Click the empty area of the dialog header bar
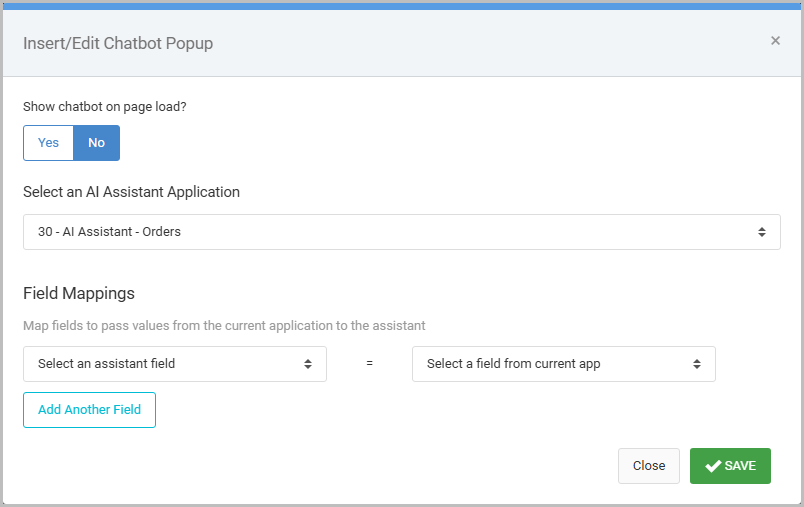This screenshot has height=507, width=804. tap(480, 43)
